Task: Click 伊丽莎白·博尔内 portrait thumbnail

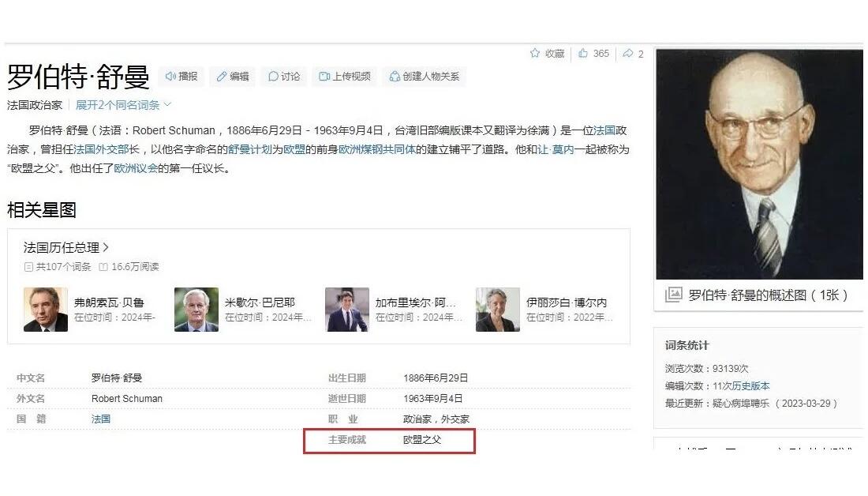Action: pyautogui.click(x=497, y=310)
